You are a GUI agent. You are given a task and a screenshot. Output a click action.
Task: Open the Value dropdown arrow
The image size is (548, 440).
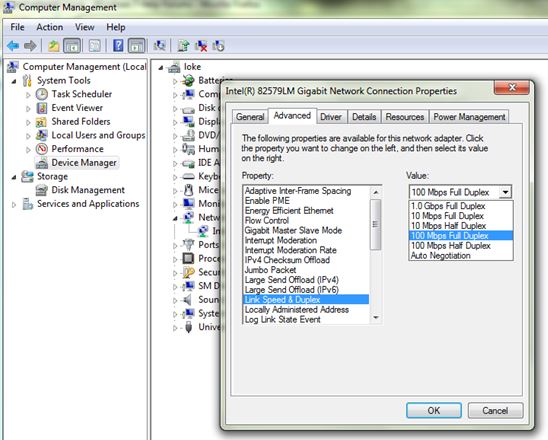pyautogui.click(x=505, y=192)
